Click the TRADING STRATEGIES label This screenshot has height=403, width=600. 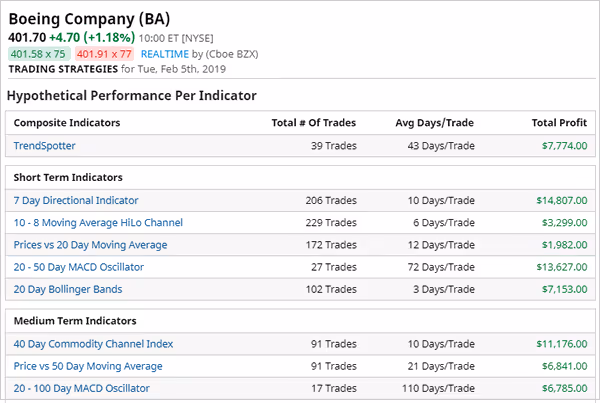[63, 69]
